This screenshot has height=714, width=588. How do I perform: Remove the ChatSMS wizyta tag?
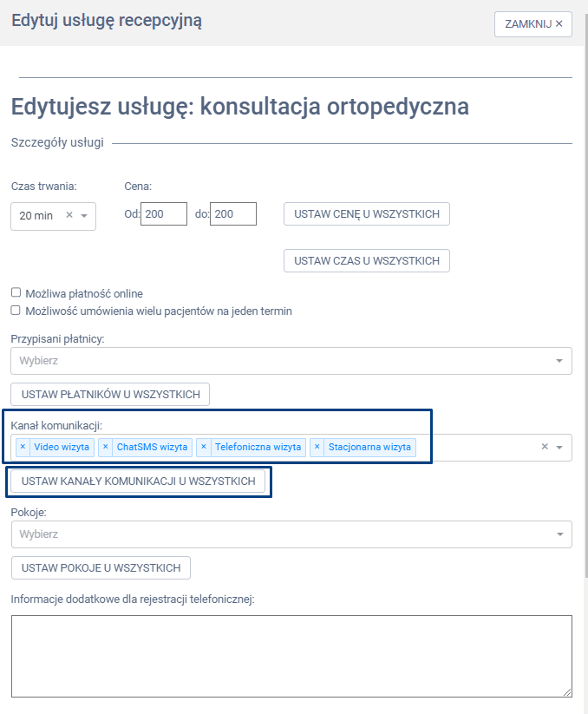coord(105,448)
